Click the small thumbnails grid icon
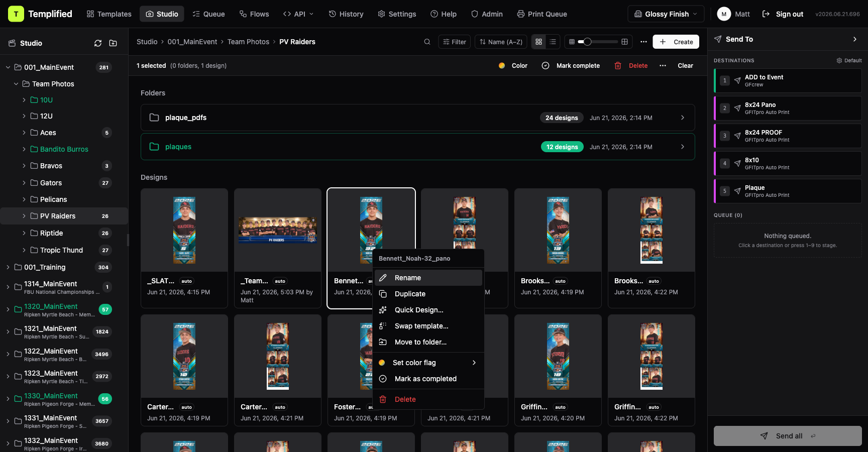The height and width of the screenshot is (452, 868). click(572, 42)
